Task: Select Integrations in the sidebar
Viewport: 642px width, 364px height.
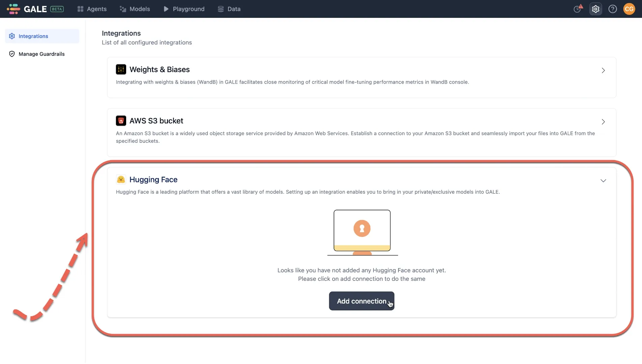Action: click(x=42, y=36)
